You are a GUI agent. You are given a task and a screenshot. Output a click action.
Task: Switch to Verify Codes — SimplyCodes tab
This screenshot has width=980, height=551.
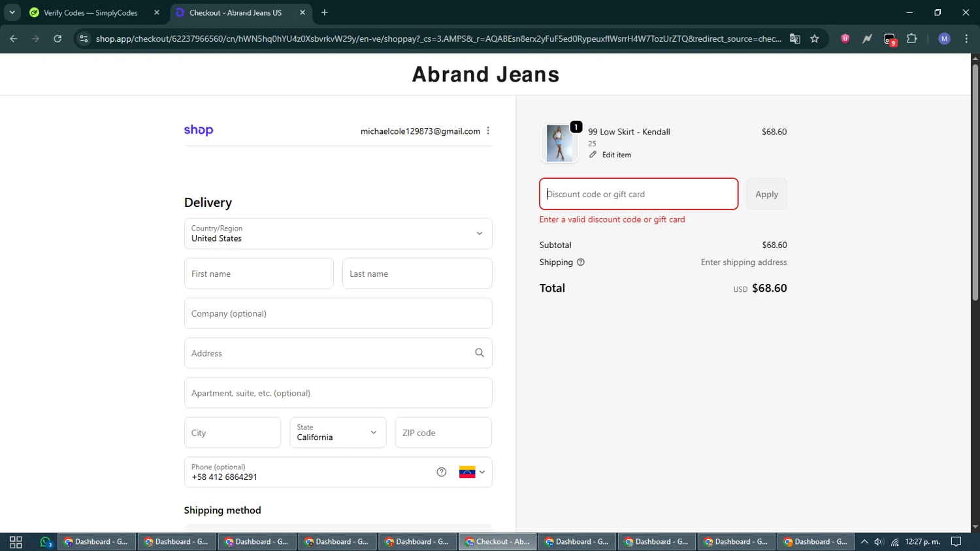(91, 12)
